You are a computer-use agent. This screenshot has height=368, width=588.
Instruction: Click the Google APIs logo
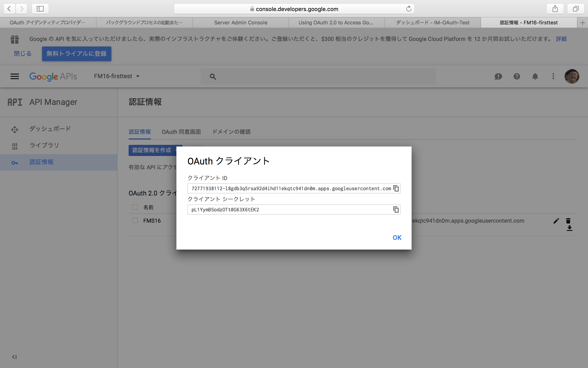53,76
